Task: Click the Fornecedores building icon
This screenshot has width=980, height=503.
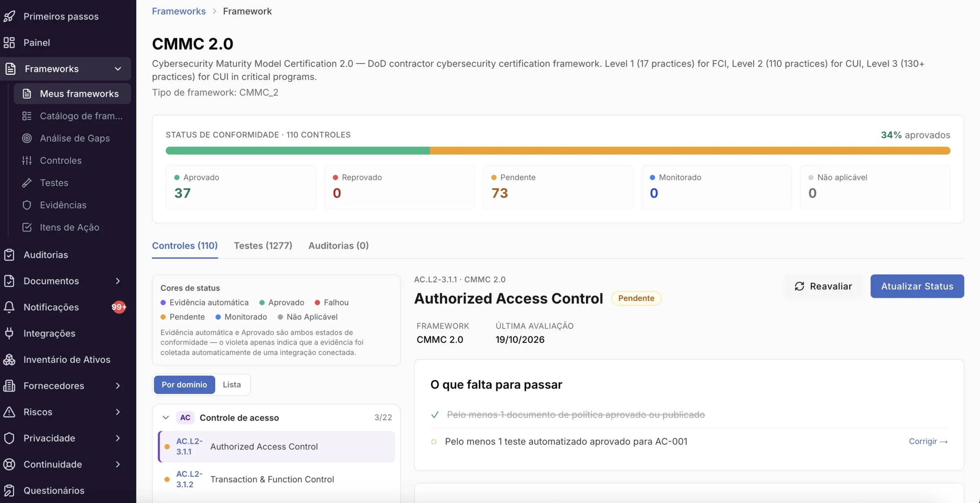Action: pyautogui.click(x=9, y=386)
